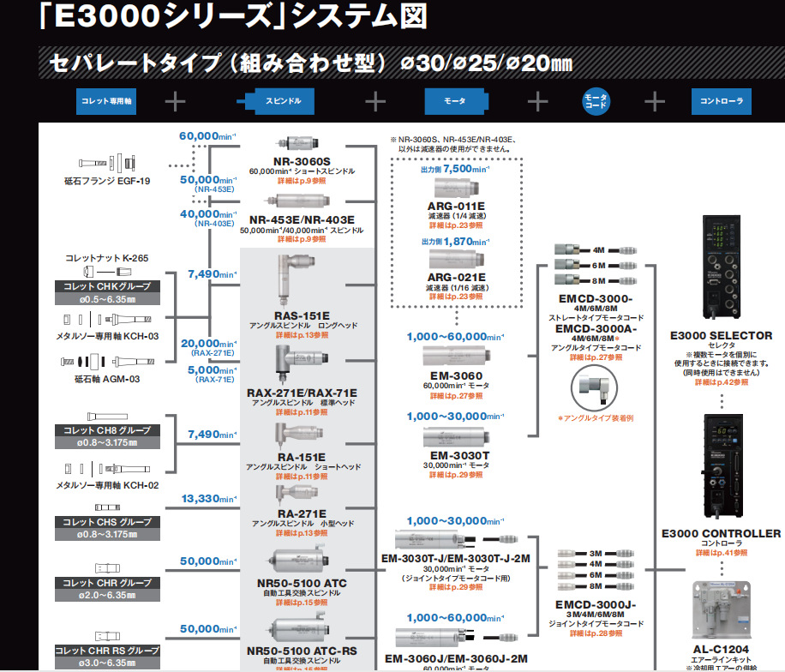Click the 4M straight motor cord image
This screenshot has width=785, height=672.
tap(596, 250)
